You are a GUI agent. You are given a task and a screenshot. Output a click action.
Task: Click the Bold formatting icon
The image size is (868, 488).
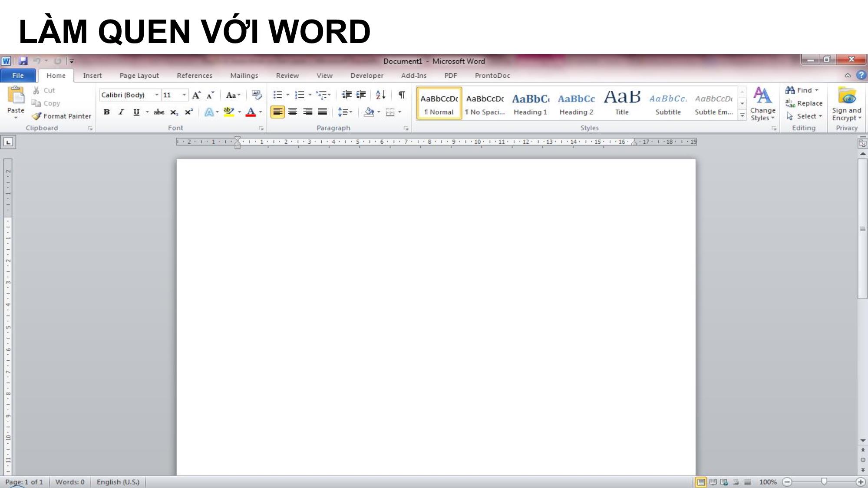106,112
